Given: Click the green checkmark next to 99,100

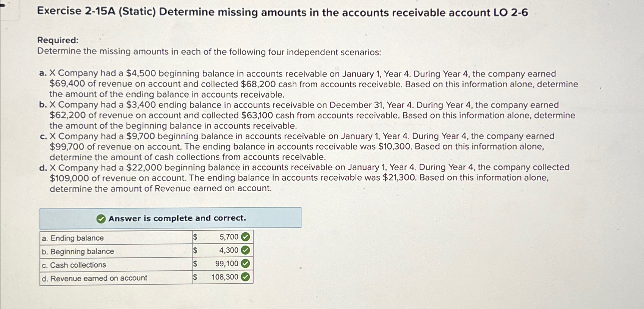Looking at the screenshot, I should tap(246, 263).
